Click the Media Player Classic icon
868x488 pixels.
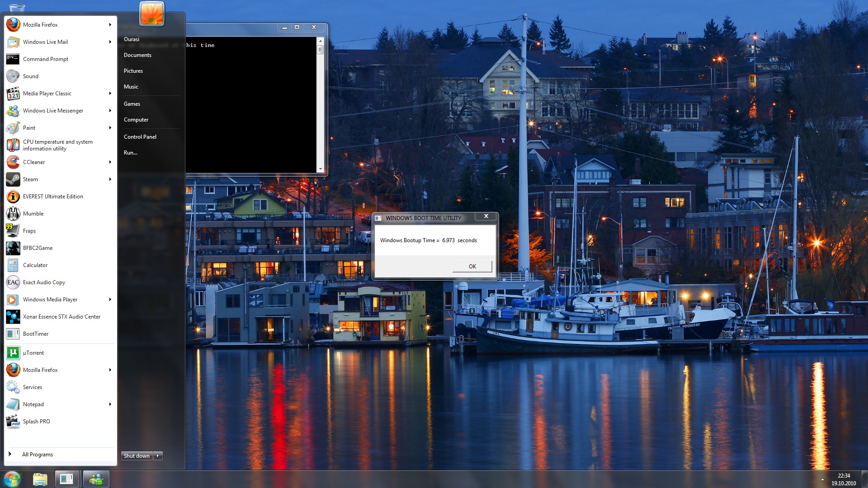13,94
